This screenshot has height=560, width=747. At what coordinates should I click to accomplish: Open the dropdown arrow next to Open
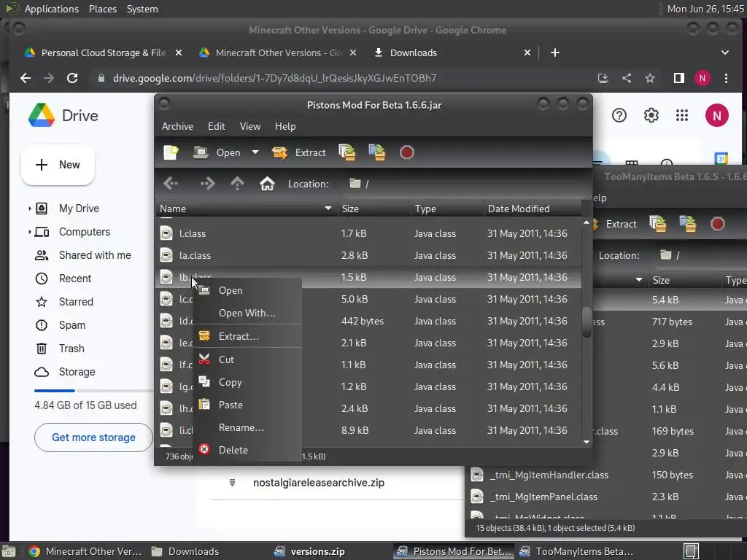click(x=255, y=152)
